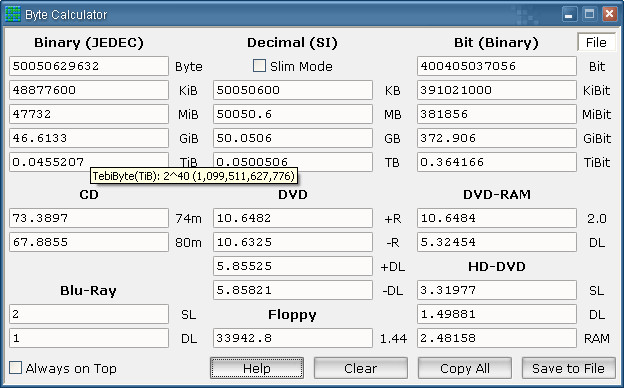The height and width of the screenshot is (388, 624).
Task: Minimize the Byte Calculator window
Action: pyautogui.click(x=569, y=15)
